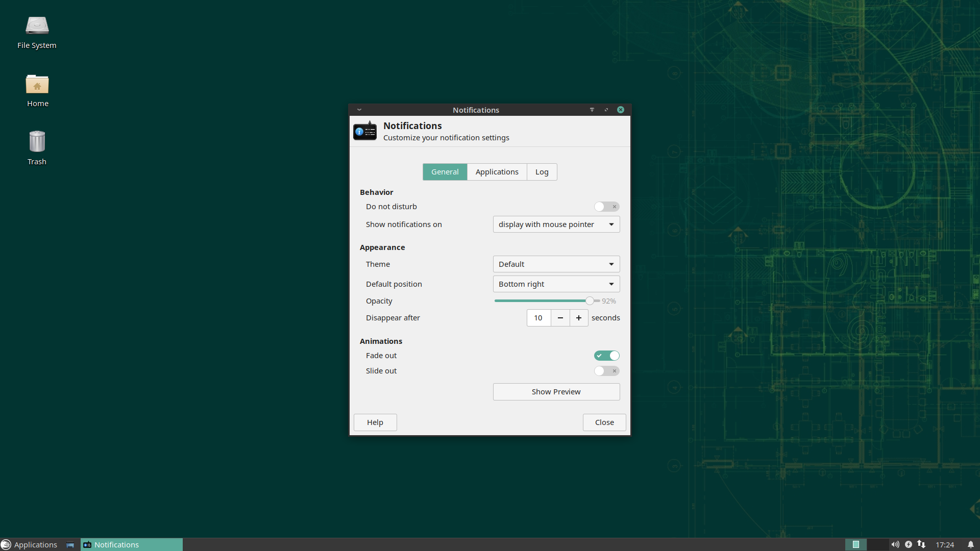
Task: Click the Opacity slider handle
Action: [590, 301]
